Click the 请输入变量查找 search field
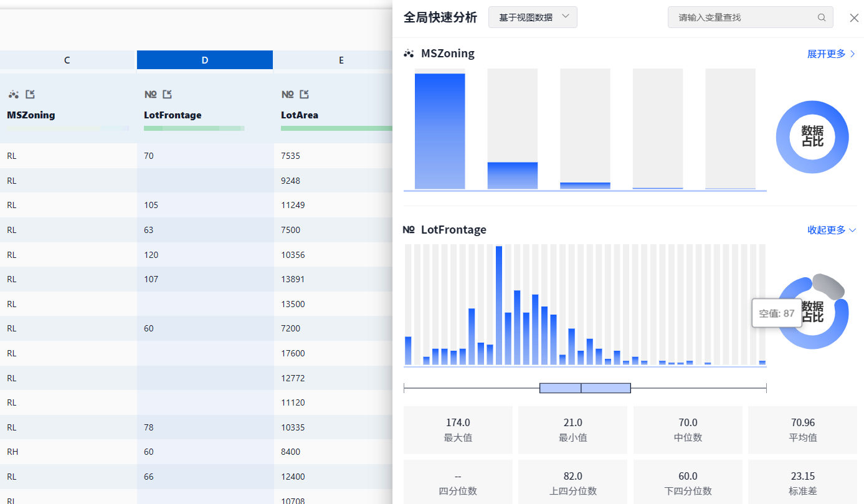This screenshot has height=504, width=864. click(741, 17)
